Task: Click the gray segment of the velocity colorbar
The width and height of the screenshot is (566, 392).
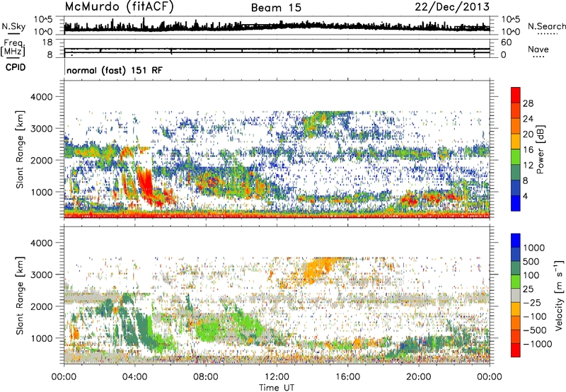Action: [x=516, y=295]
